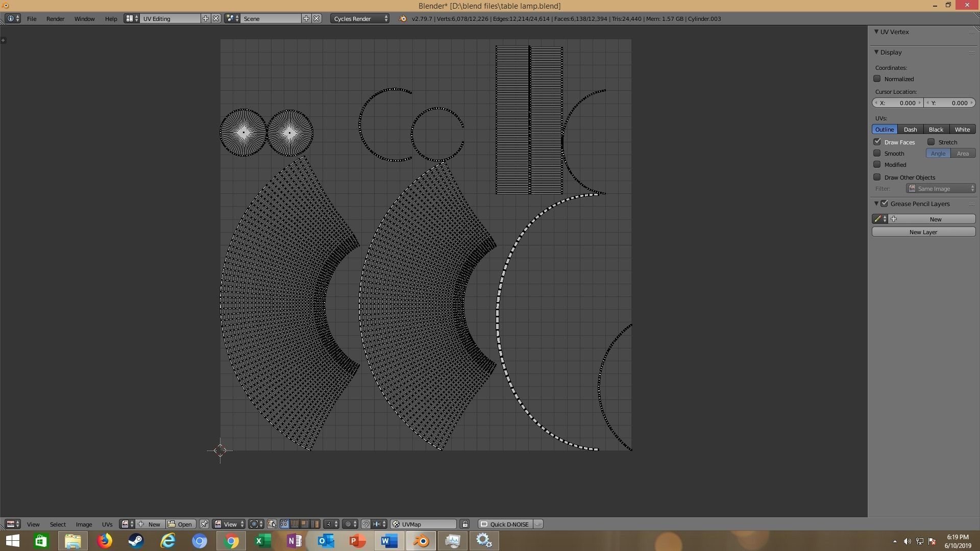This screenshot has height=551, width=980.
Task: Collapse the Display panel
Action: pos(876,52)
